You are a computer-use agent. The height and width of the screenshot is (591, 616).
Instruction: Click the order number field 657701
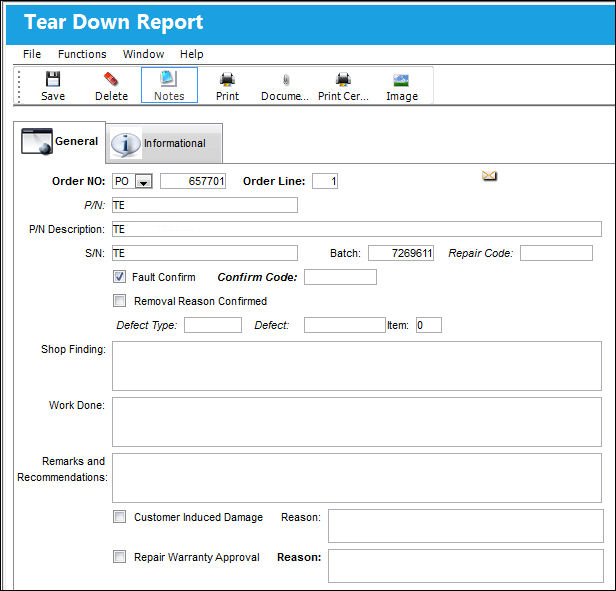click(193, 181)
